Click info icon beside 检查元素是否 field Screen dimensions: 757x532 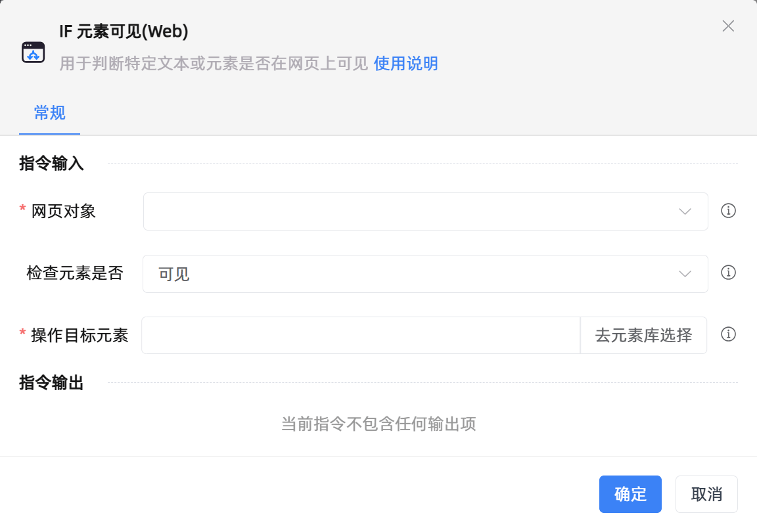coord(728,273)
